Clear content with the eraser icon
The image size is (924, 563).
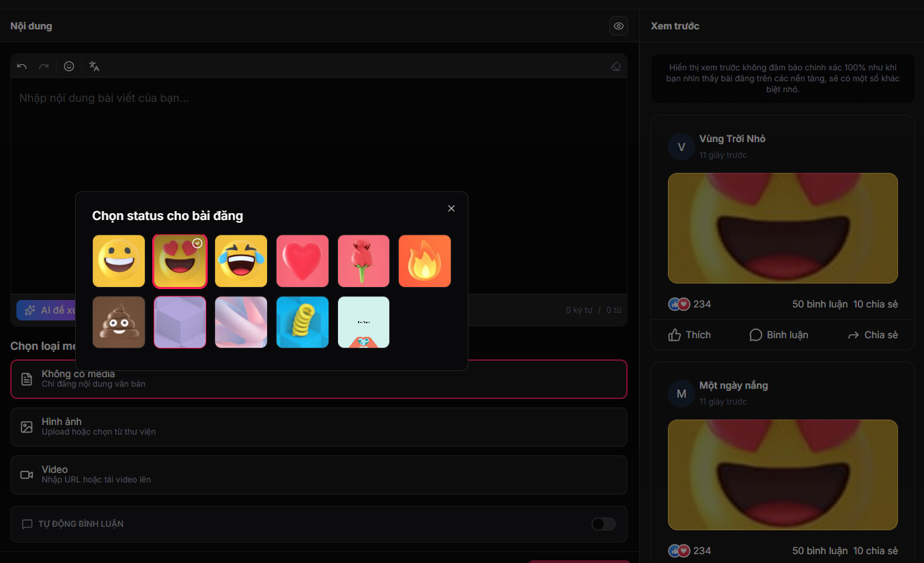(x=616, y=66)
